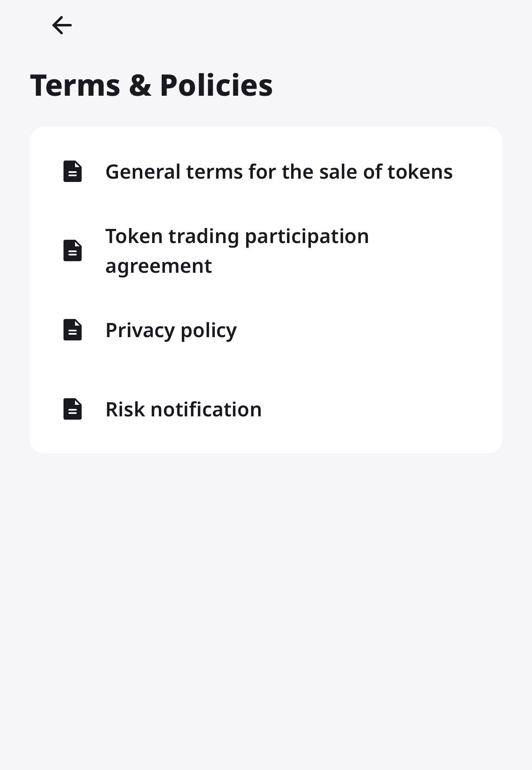This screenshot has height=770, width=532.
Task: Click the document icon beside General terms
Action: 73,171
